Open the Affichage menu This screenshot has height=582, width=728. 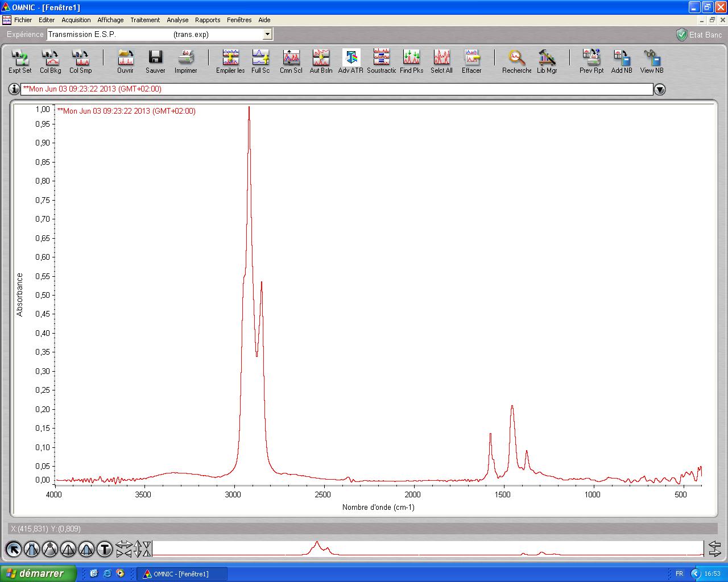(x=110, y=20)
